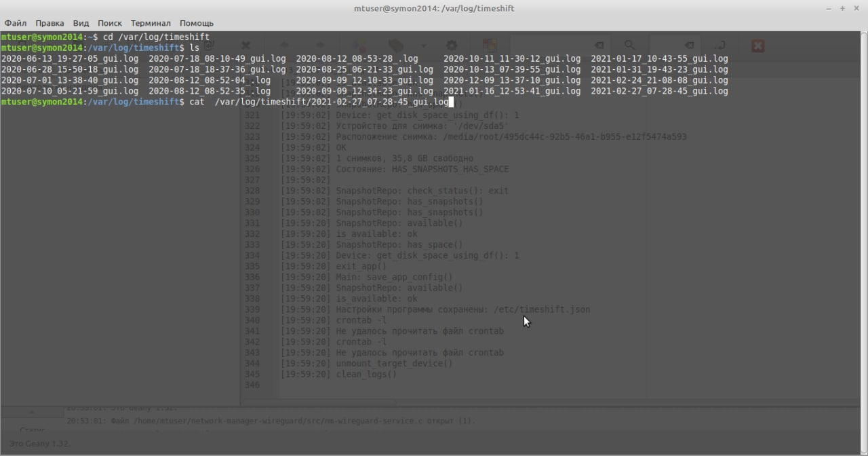Click file 2021-01-16_12-53-41_gui.log
868x456 pixels.
(512, 91)
